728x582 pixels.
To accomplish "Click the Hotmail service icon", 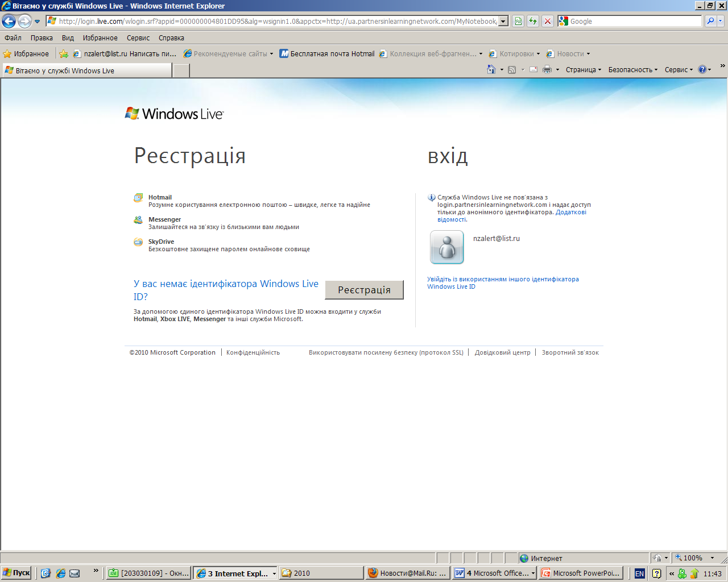I will [x=138, y=198].
